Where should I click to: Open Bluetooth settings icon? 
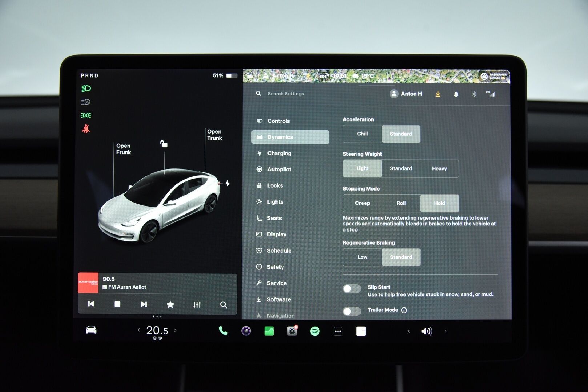pyautogui.click(x=474, y=94)
